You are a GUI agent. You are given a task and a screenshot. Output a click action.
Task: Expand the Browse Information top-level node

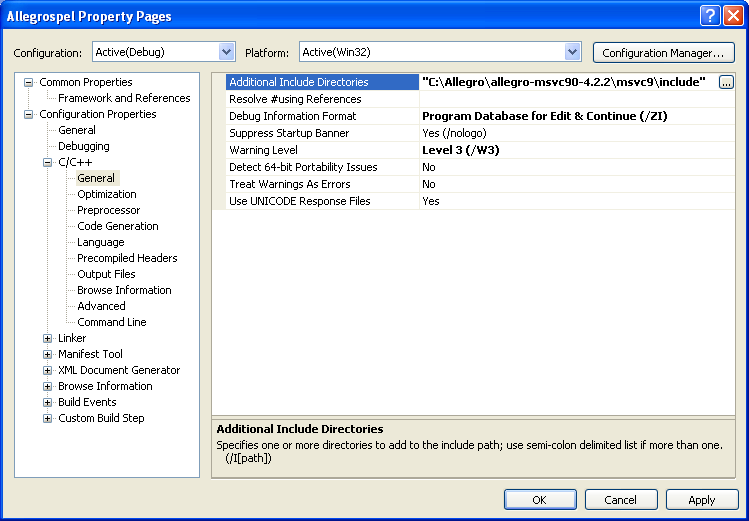[x=47, y=386]
